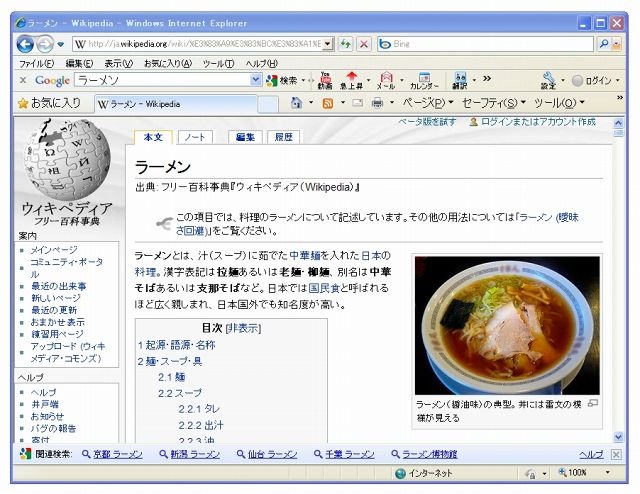Screen dimensions: 640x494
Task: Open the ファイル(F) menu
Action: 36,63
